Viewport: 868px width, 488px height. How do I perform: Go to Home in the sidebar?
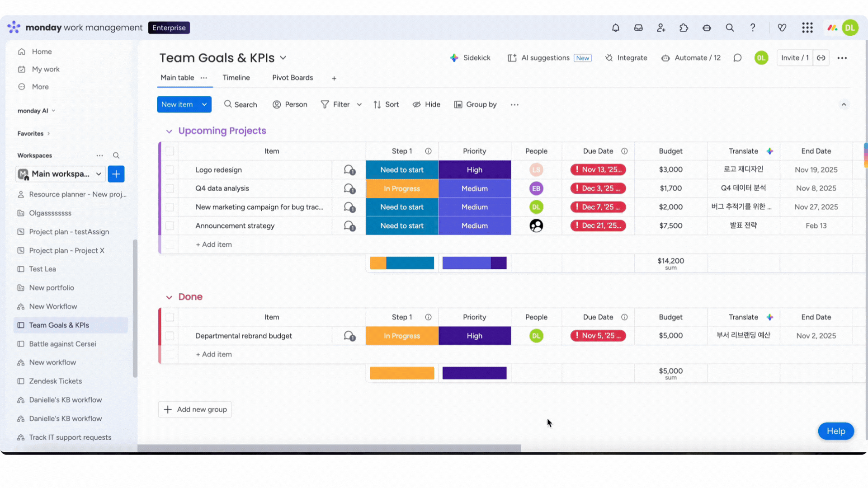point(42,52)
